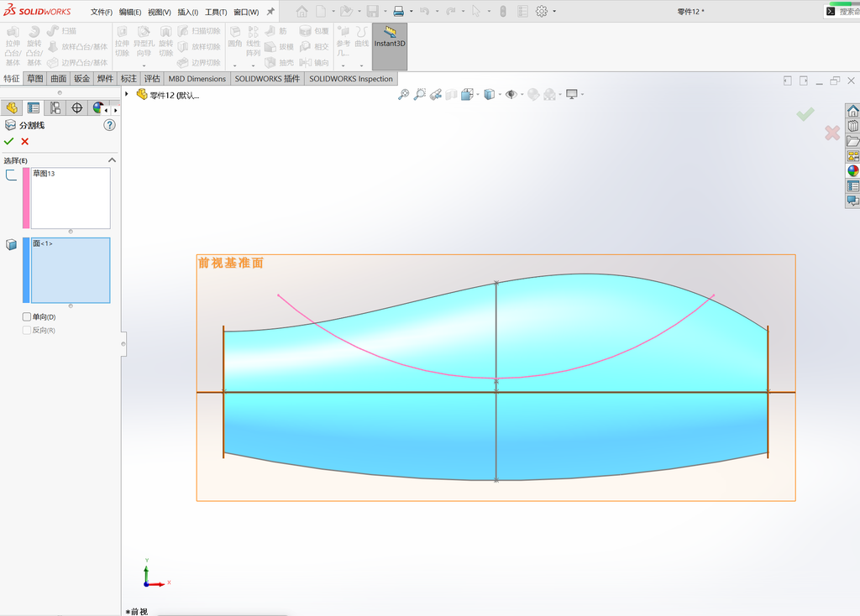Open the 视图(V) menu

(x=159, y=12)
